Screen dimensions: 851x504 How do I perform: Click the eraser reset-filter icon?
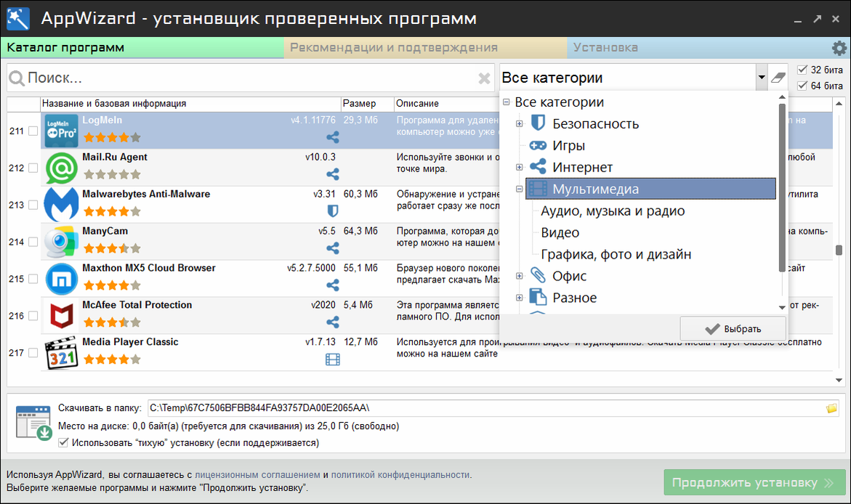[778, 78]
